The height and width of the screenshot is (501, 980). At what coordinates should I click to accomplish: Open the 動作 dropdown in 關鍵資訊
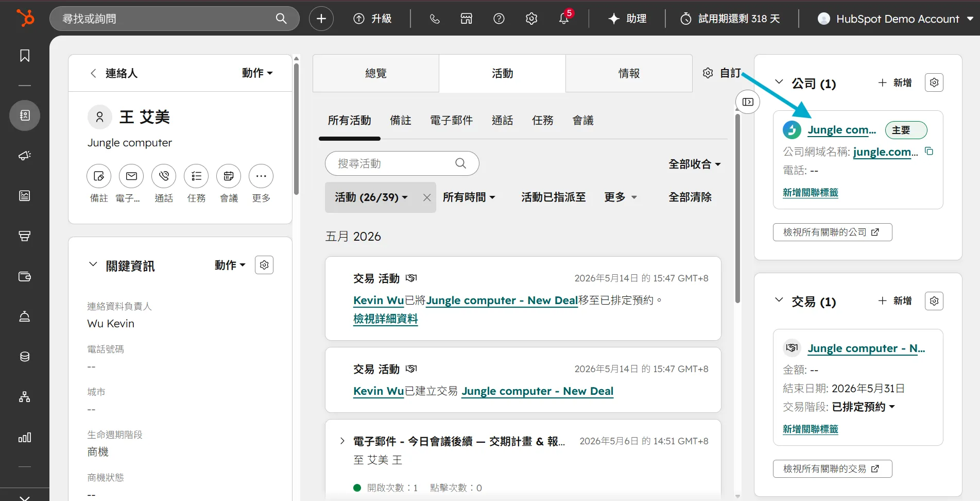pos(230,265)
